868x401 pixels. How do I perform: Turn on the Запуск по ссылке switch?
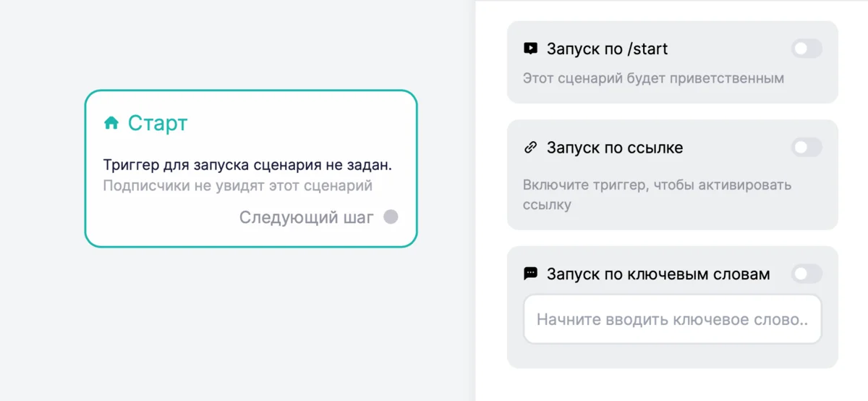(x=807, y=148)
